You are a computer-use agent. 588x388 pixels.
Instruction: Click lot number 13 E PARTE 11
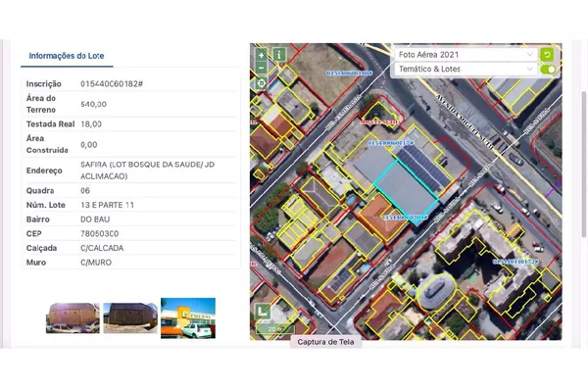click(x=107, y=205)
